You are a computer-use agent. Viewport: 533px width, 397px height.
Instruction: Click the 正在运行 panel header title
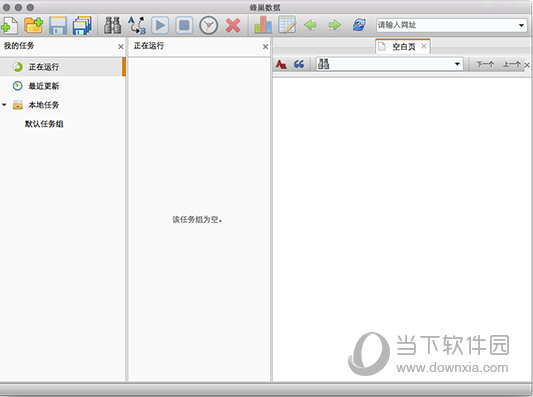tap(149, 46)
